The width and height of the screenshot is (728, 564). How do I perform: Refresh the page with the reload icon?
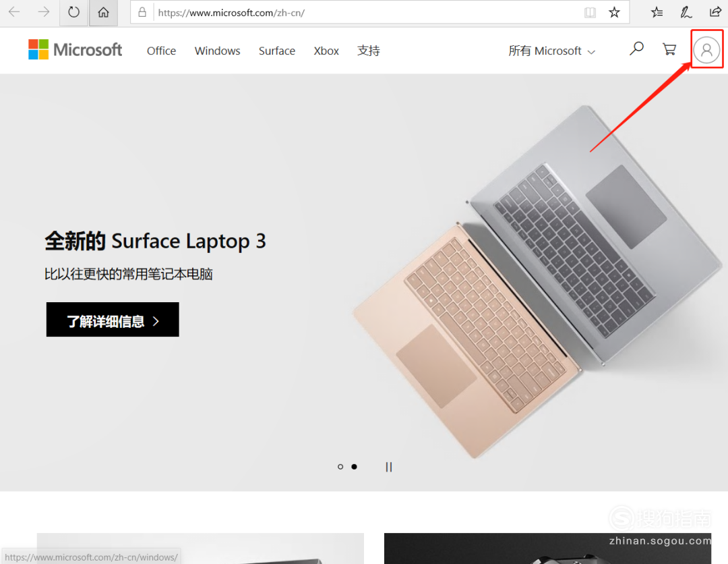point(74,13)
